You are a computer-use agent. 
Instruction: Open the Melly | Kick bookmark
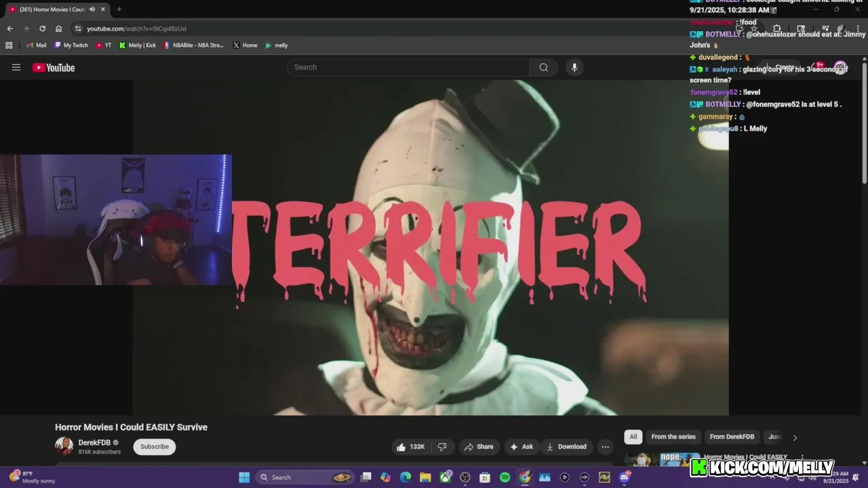(x=138, y=45)
